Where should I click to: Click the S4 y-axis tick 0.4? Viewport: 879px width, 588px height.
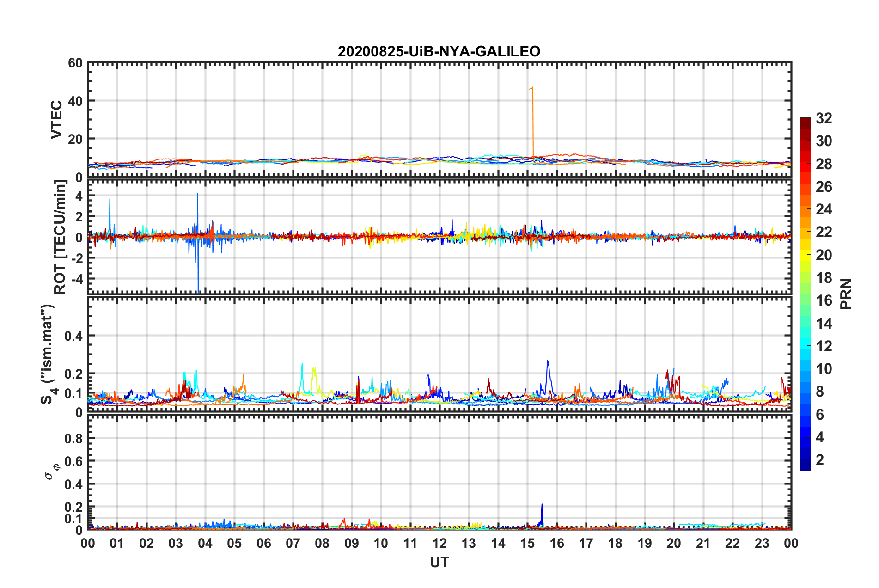click(x=73, y=336)
